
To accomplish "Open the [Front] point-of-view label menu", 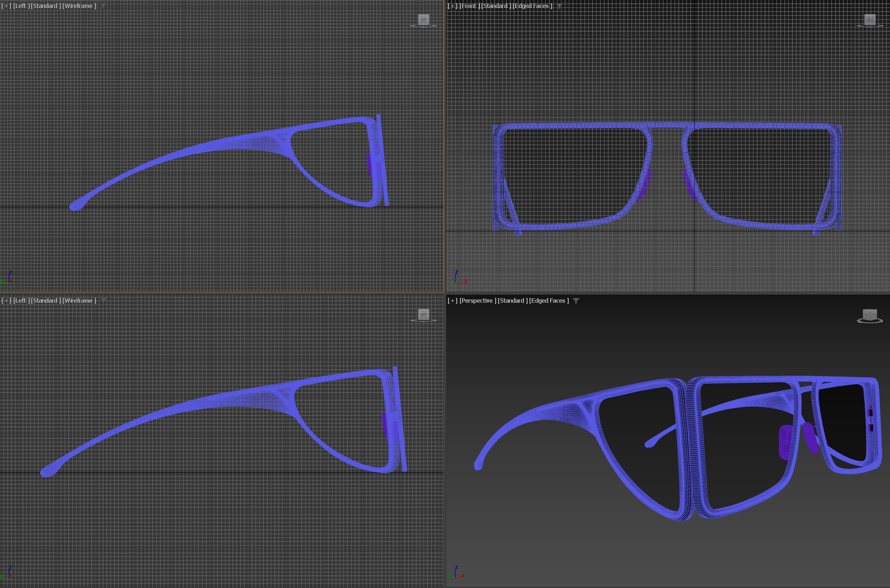I will pos(469,6).
